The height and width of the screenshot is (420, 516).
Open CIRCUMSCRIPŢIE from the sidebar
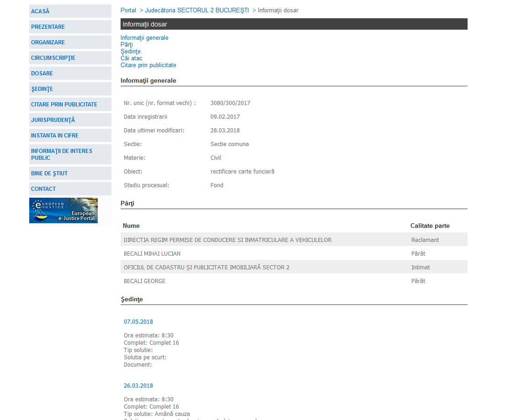coord(53,58)
